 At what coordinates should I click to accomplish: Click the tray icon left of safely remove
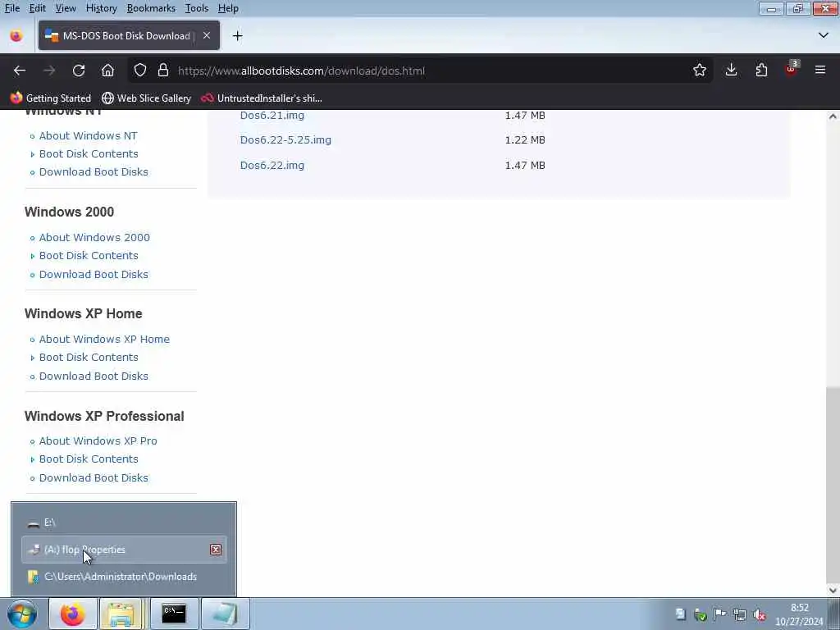pos(680,614)
